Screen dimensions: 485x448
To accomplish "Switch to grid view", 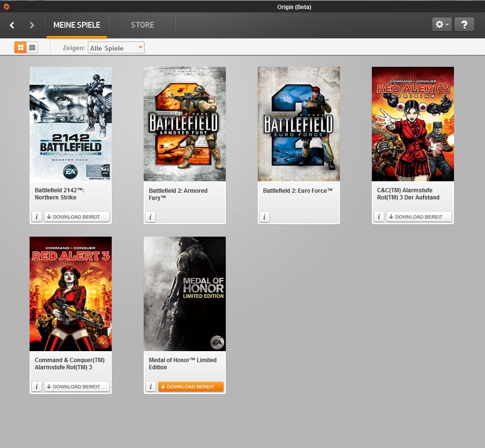I will click(x=21, y=47).
